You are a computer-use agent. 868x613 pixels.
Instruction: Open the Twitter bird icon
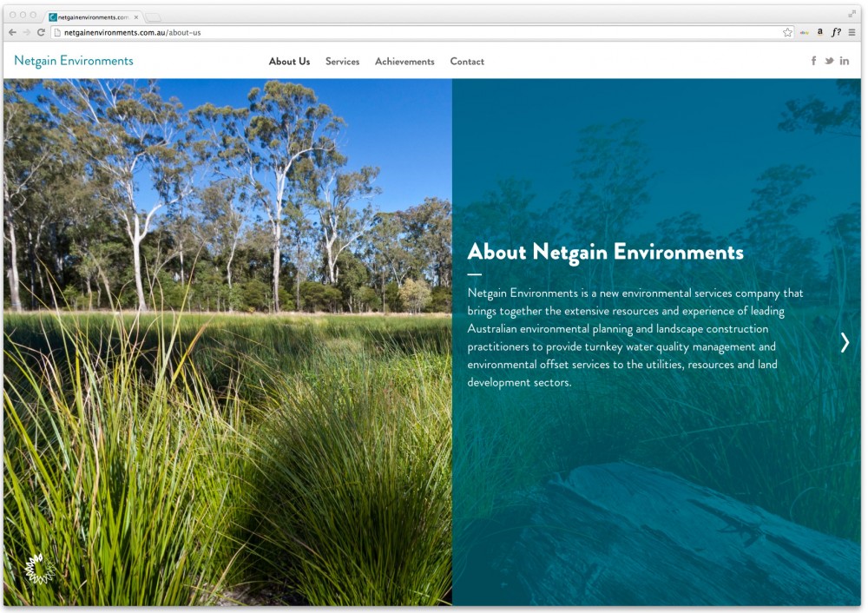(x=829, y=61)
